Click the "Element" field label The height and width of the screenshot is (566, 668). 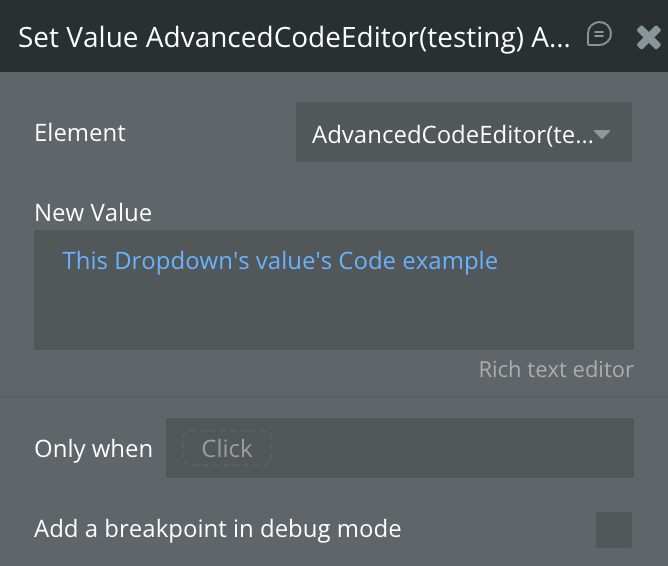coord(80,133)
